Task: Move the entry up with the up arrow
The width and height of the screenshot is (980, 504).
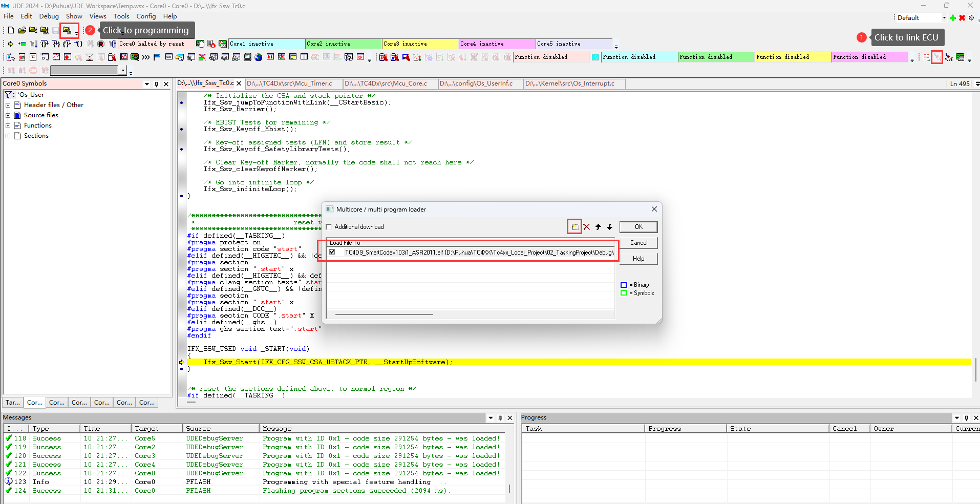Action: coord(598,227)
